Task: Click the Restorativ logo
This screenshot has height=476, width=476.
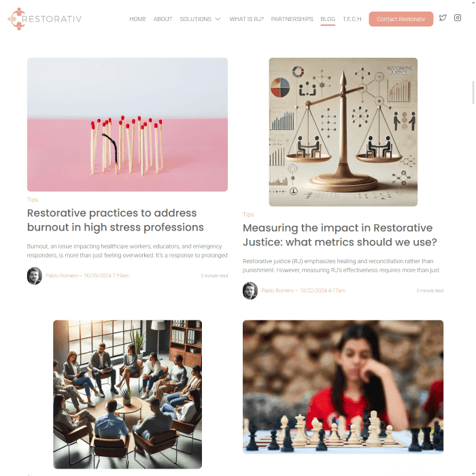Action: [x=45, y=19]
